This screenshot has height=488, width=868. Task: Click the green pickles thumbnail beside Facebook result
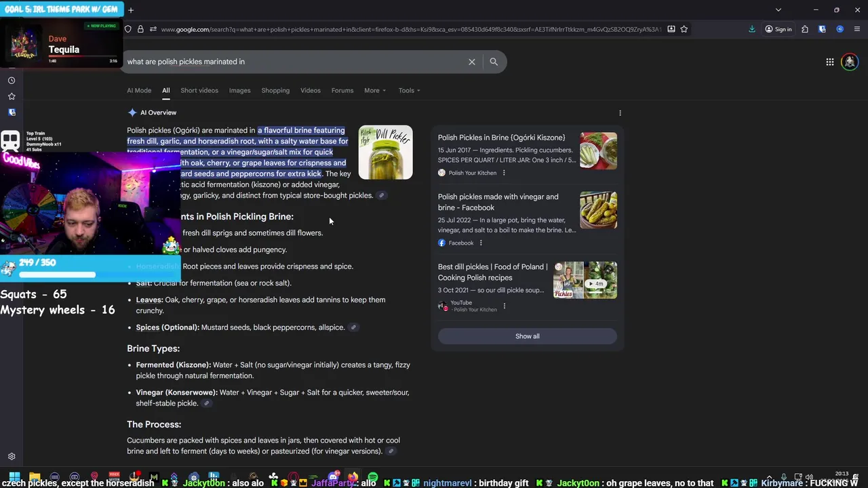(x=598, y=210)
